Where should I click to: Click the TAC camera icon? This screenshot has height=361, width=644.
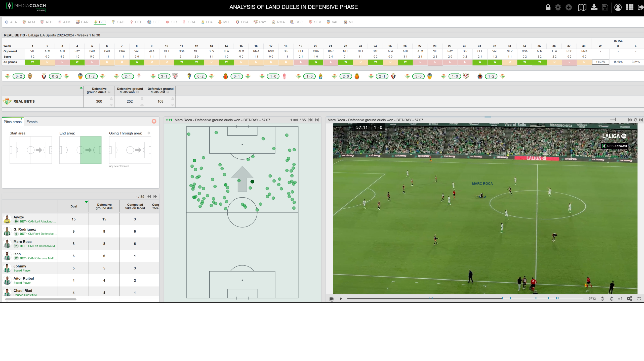pos(331,299)
